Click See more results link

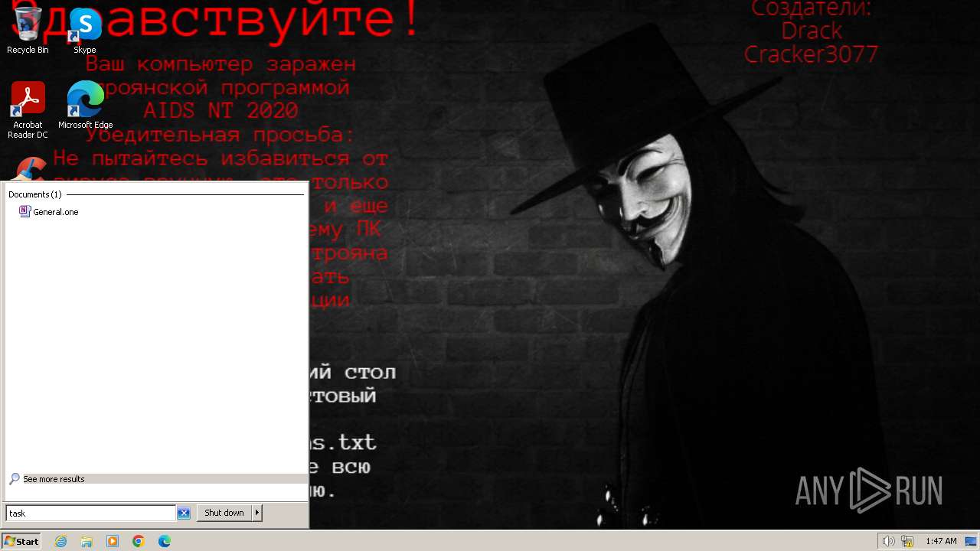coord(54,479)
